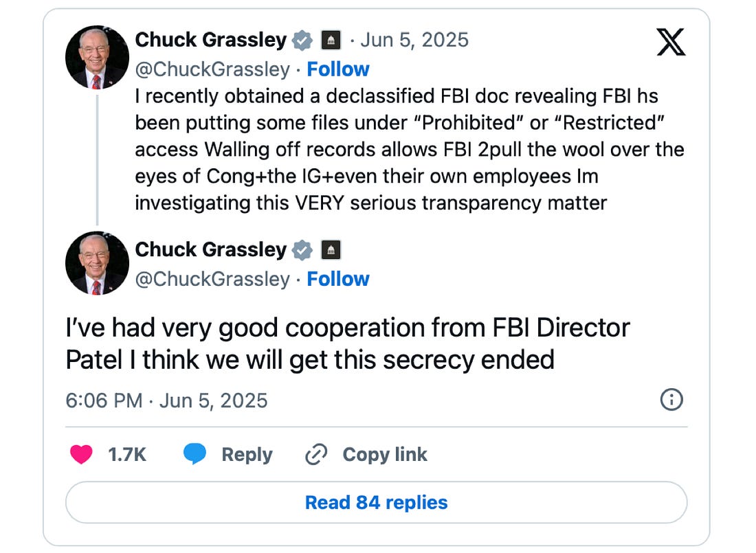
Task: Like the tweet with heart icon
Action: [81, 455]
